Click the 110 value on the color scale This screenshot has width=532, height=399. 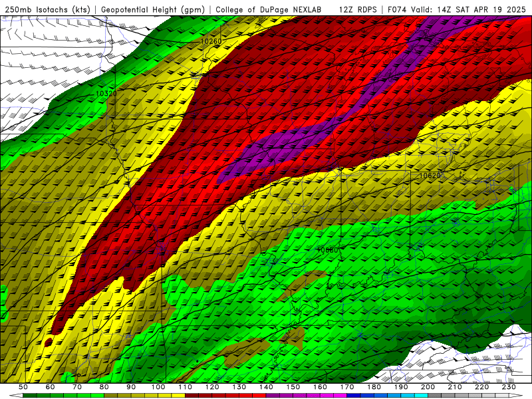point(186,387)
